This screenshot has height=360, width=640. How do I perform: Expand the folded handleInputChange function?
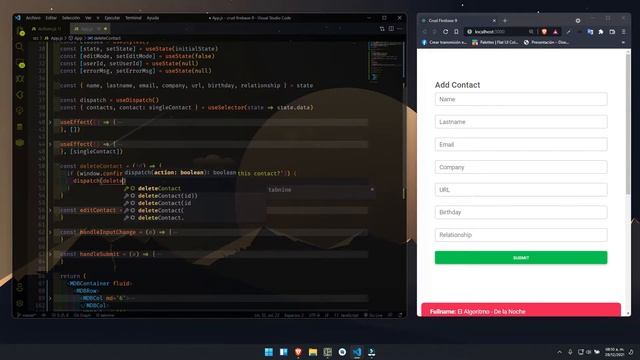tap(50, 232)
